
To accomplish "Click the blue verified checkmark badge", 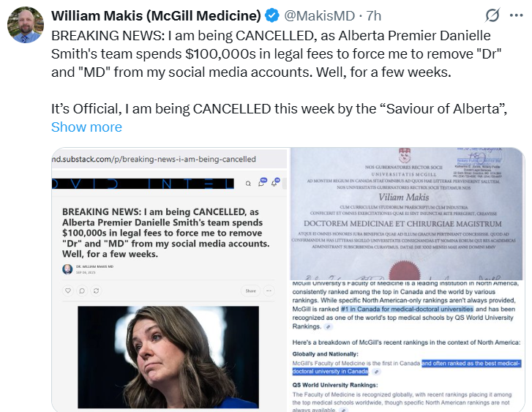I will [272, 15].
